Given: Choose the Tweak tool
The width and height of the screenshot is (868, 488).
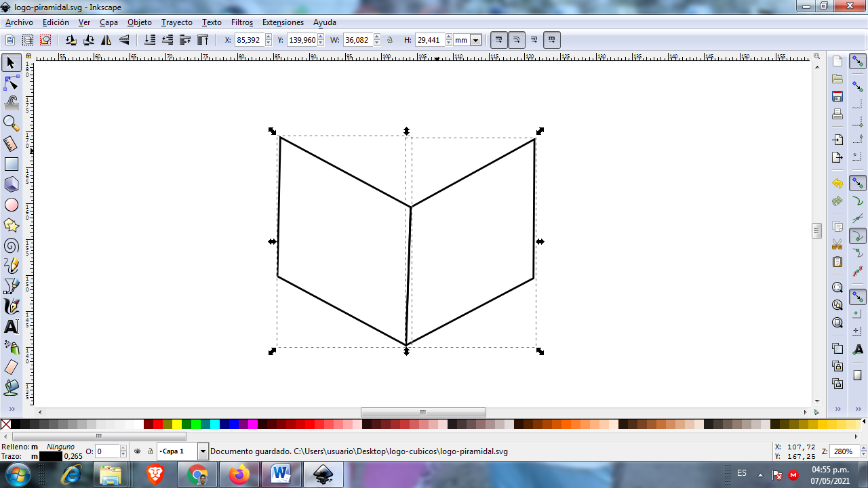Looking at the screenshot, I should coord(11,103).
